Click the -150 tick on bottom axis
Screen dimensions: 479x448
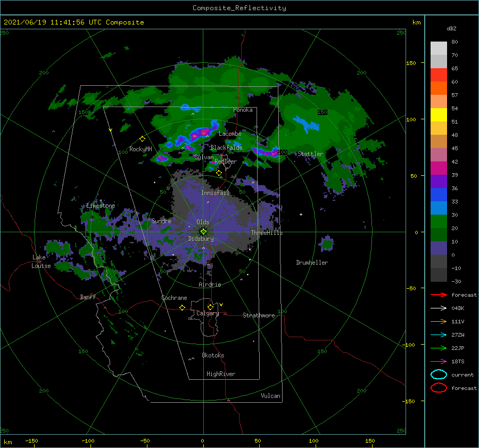[31, 441]
